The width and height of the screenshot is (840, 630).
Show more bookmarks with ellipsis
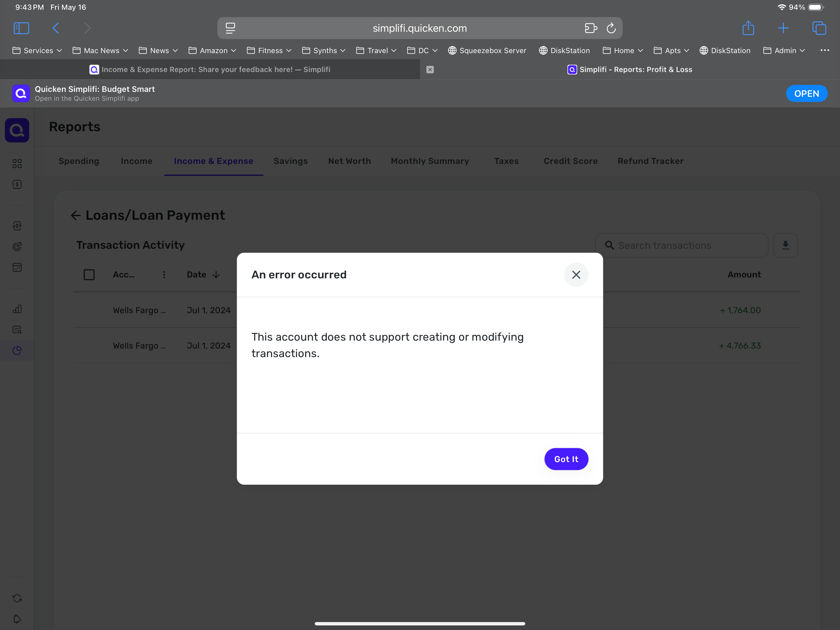point(824,50)
